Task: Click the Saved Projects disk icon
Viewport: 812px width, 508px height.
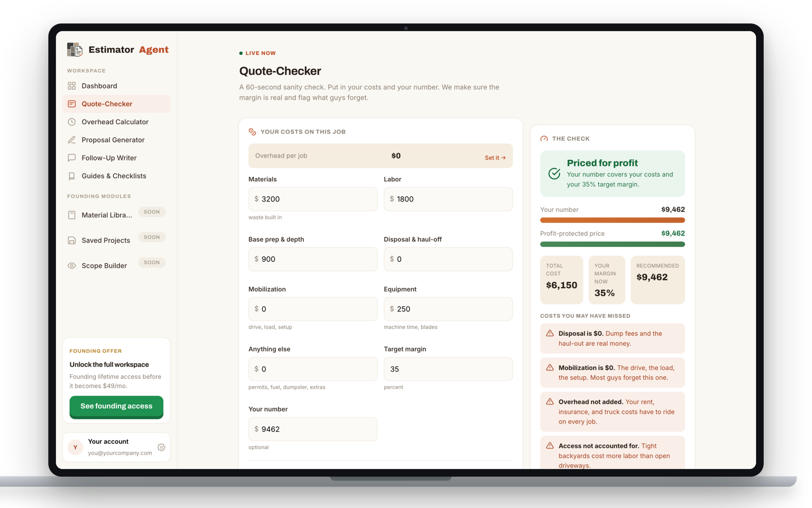Action: tap(72, 240)
